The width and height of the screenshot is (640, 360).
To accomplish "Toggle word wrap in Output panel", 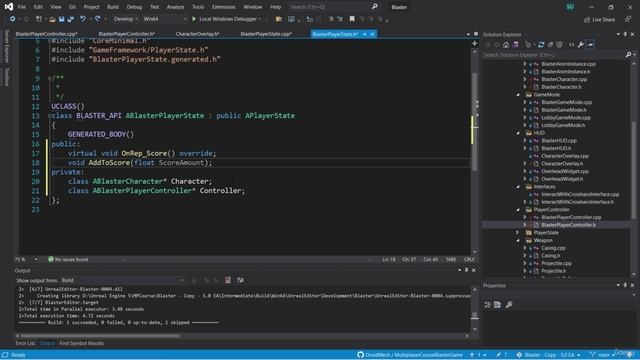I will tap(240, 280).
